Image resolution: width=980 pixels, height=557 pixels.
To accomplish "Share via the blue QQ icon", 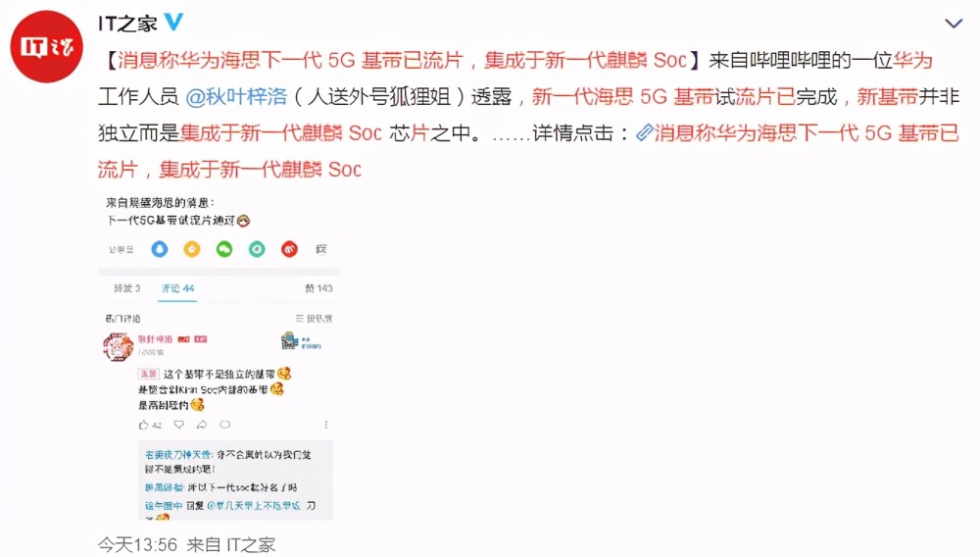I will click(x=160, y=249).
